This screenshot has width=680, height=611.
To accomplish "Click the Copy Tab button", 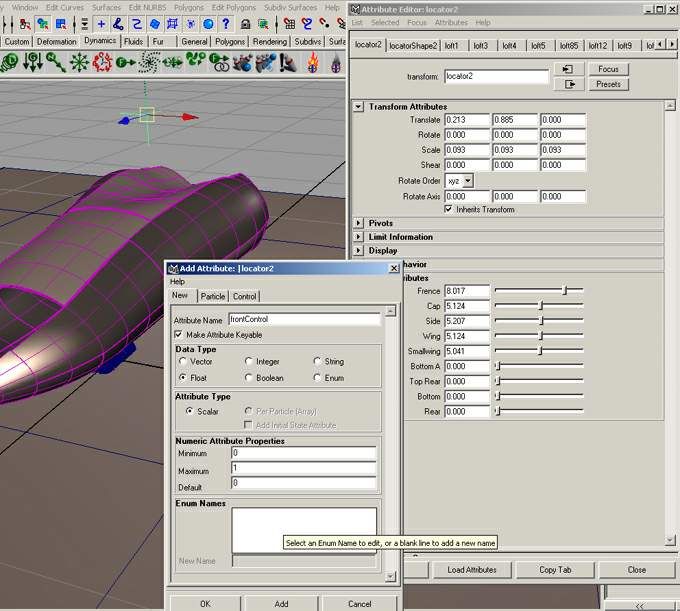I will (x=555, y=570).
